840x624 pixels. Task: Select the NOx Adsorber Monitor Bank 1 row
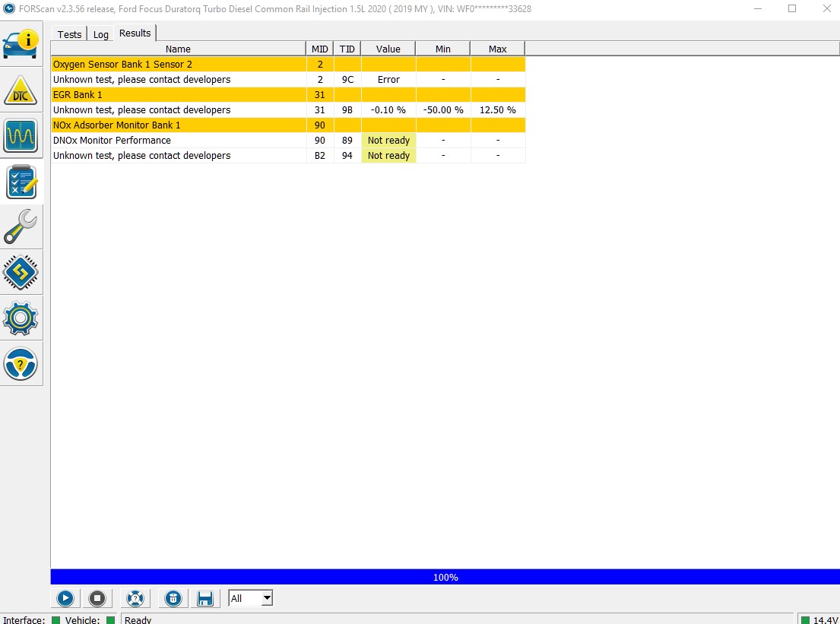[x=178, y=125]
